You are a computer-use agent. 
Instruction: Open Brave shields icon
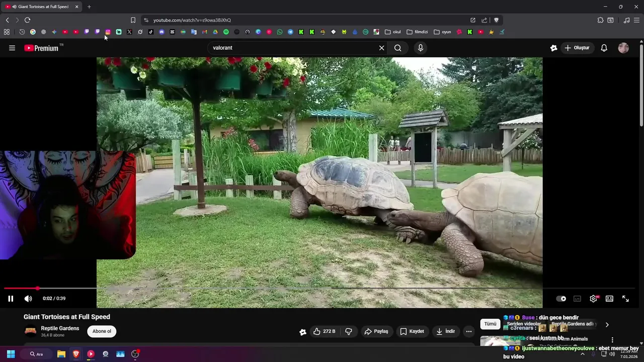(496, 20)
